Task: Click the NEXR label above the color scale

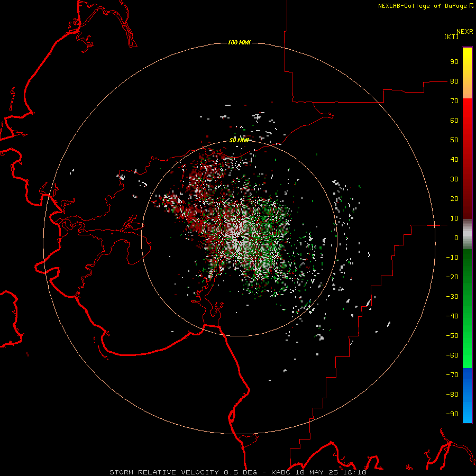Action: (x=465, y=32)
